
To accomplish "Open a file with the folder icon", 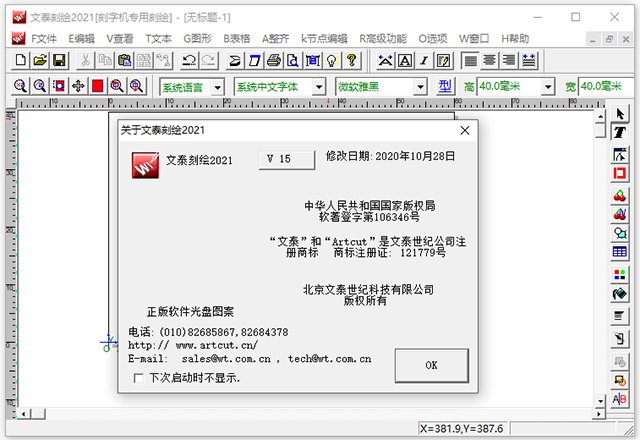I will tap(40, 61).
